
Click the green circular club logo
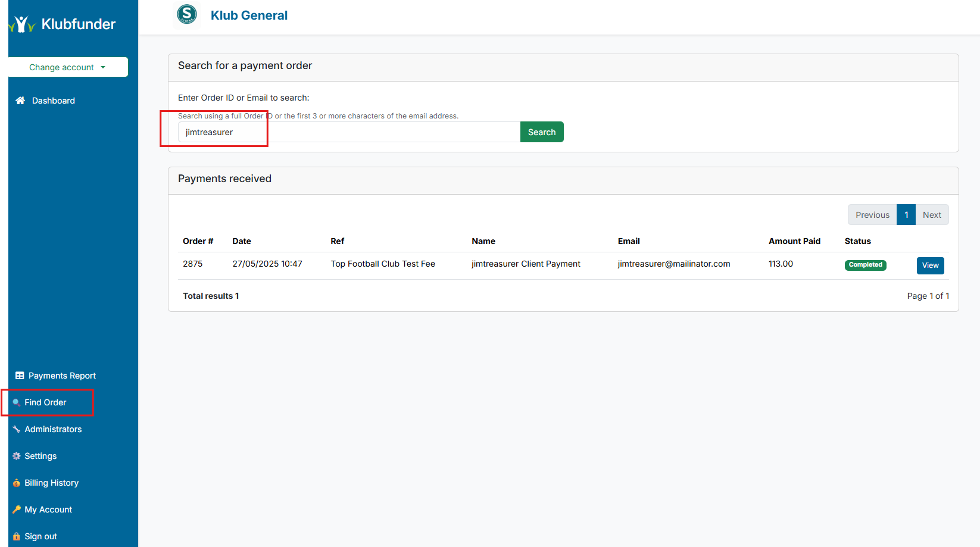coord(187,14)
